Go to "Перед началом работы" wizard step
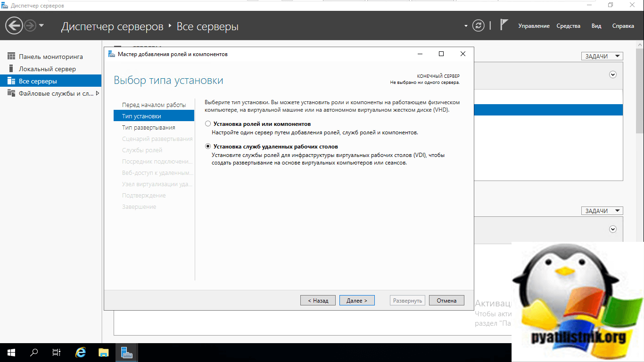644x362 pixels. 154,105
